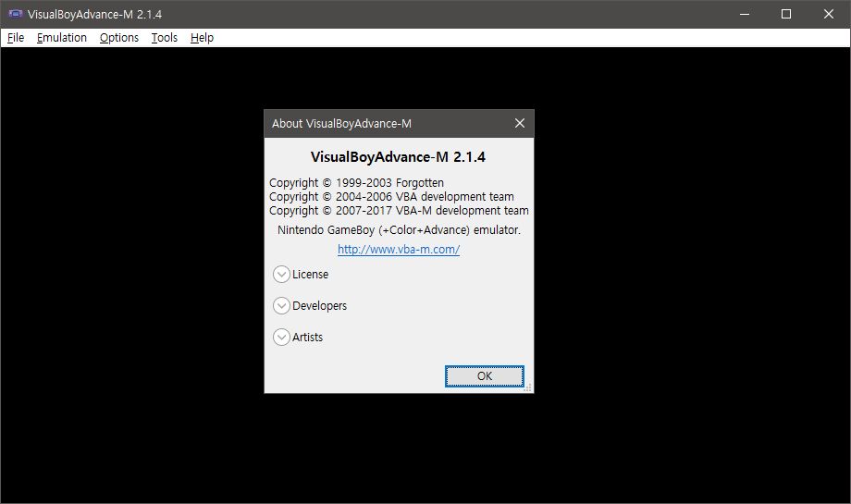The width and height of the screenshot is (851, 504).
Task: Open the Emulation menu
Action: point(62,37)
